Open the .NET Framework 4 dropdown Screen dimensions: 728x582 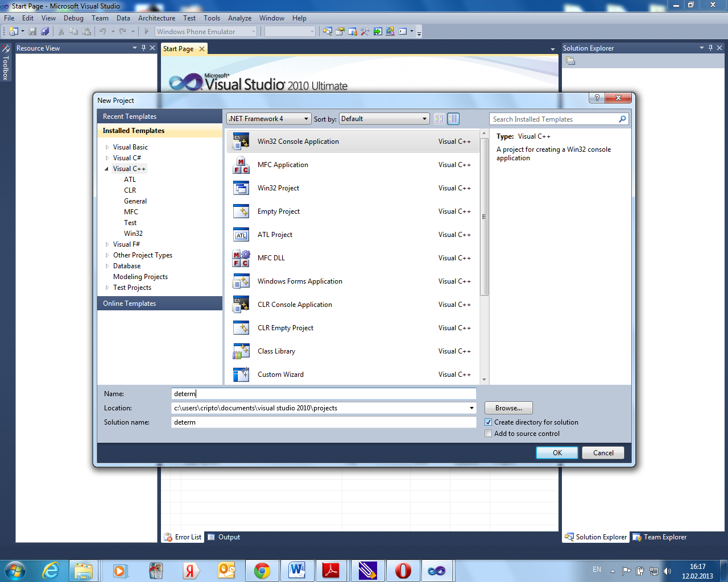point(269,119)
